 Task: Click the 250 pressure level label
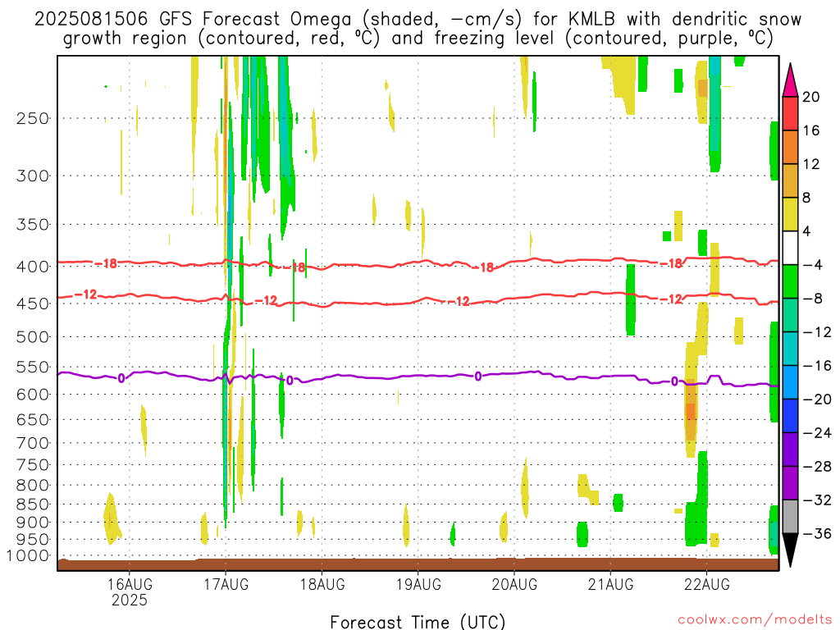click(33, 118)
